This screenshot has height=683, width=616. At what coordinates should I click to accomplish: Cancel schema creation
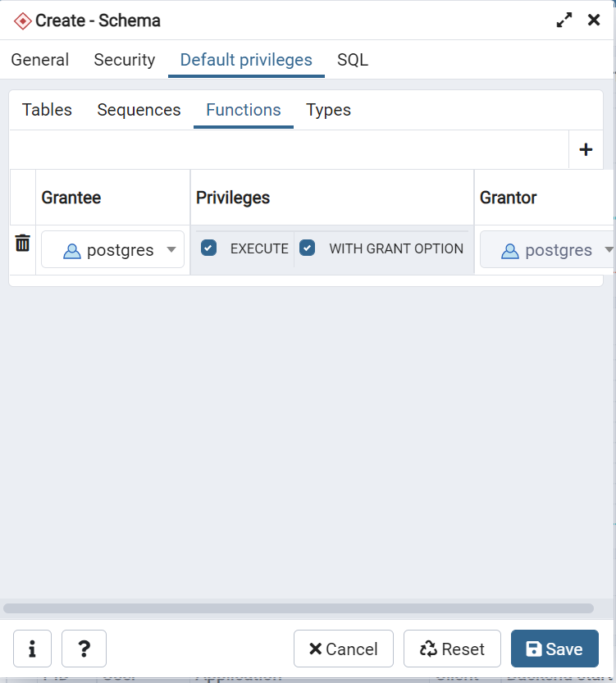pos(344,649)
